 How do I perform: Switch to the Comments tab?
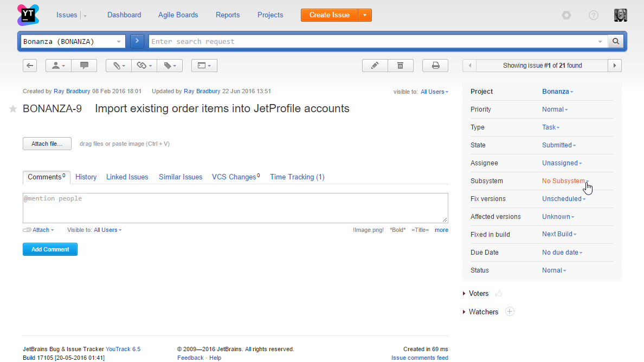point(47,177)
